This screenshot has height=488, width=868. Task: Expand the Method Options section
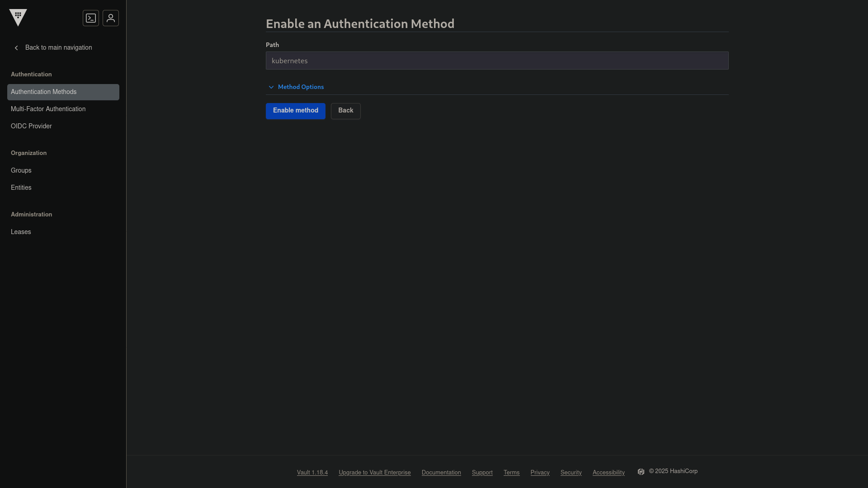coord(301,87)
